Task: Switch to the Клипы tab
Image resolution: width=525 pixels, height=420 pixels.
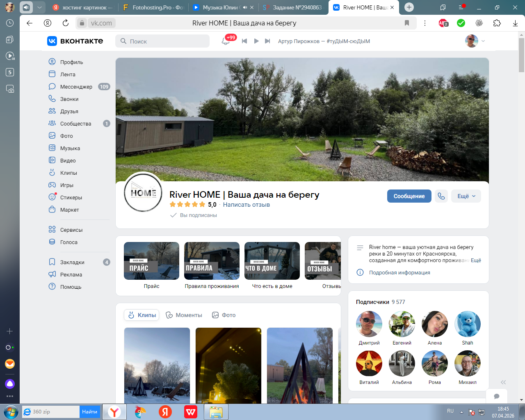Action: click(142, 315)
